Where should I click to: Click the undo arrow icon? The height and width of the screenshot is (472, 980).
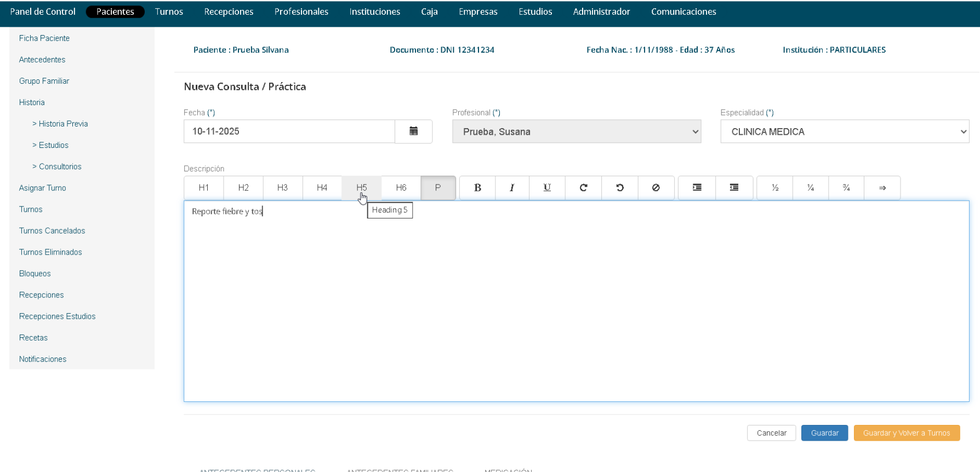point(620,188)
